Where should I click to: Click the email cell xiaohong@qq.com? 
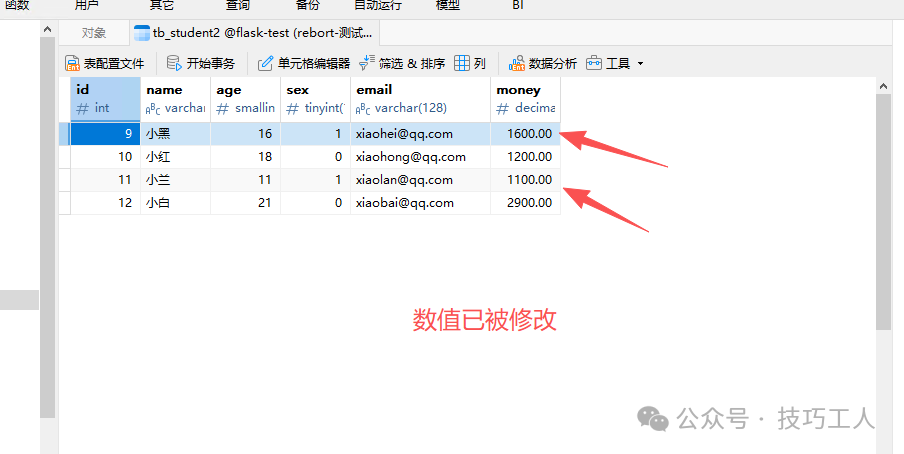pyautogui.click(x=420, y=157)
